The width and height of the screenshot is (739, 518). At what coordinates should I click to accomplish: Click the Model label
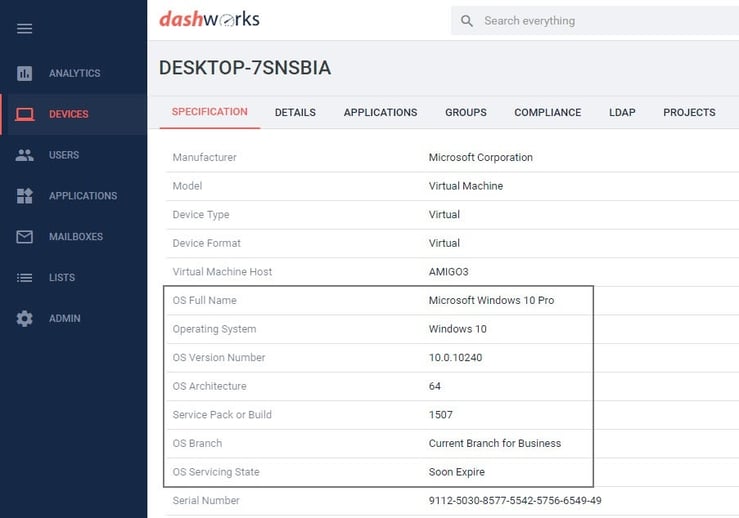point(187,186)
